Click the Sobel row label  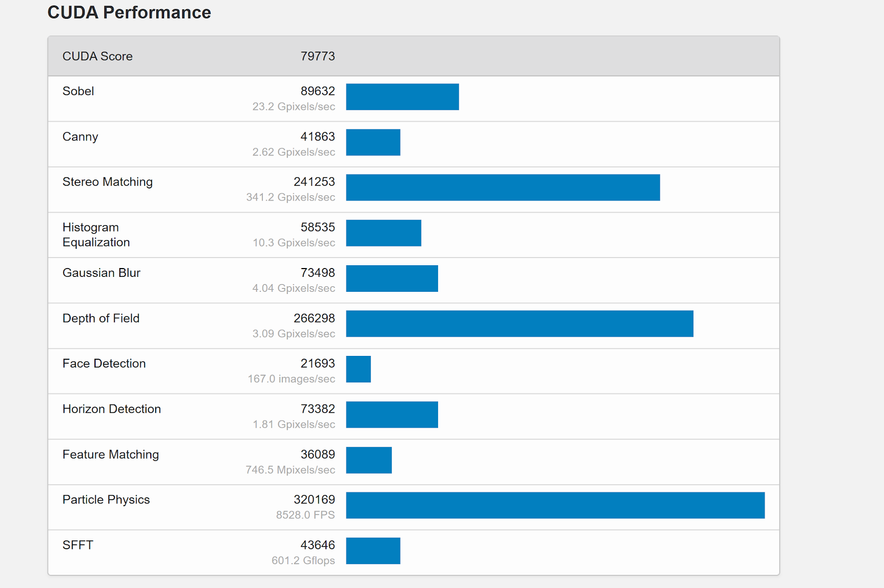[x=78, y=91]
